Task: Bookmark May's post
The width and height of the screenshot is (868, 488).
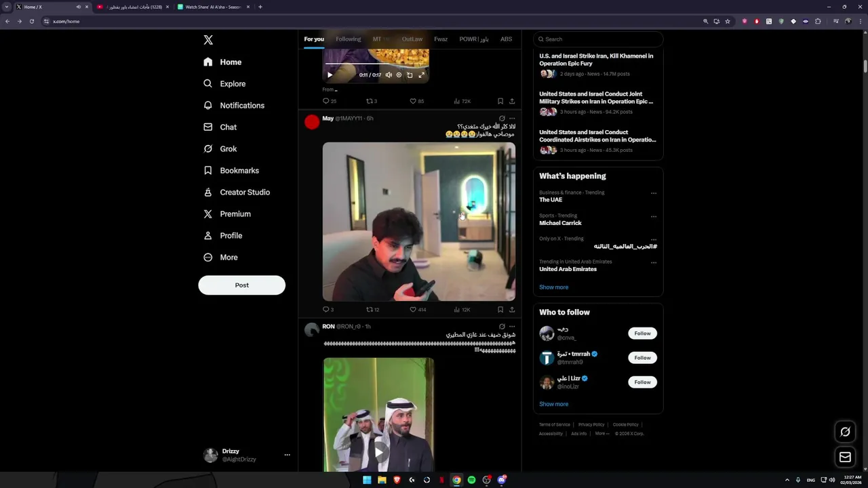Action: click(x=500, y=310)
